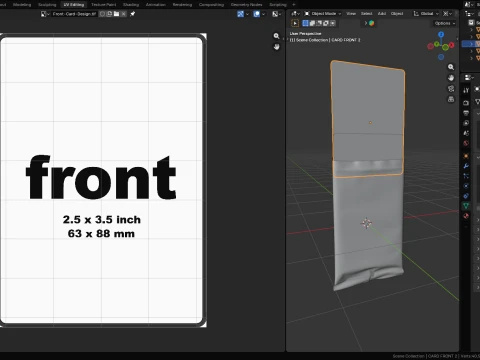Open the World properties tab

coord(466,143)
